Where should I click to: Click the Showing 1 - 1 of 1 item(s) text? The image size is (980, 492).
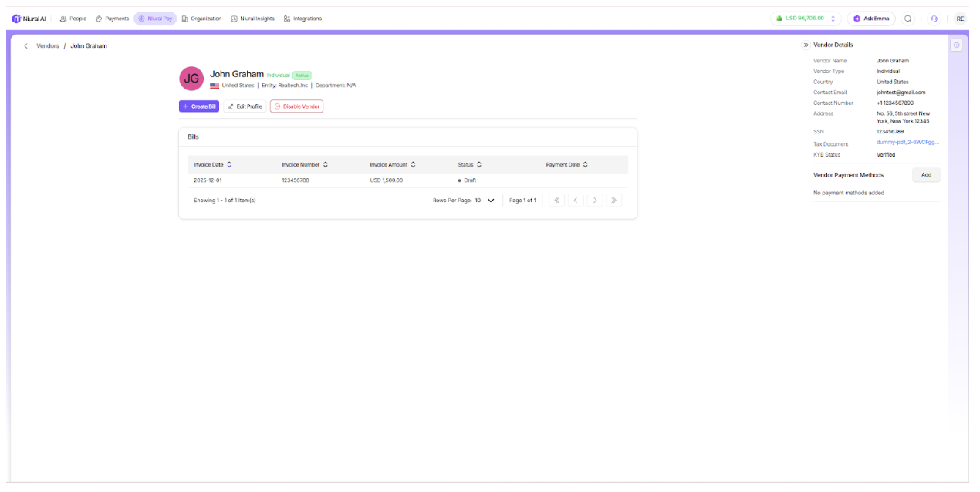click(x=225, y=201)
